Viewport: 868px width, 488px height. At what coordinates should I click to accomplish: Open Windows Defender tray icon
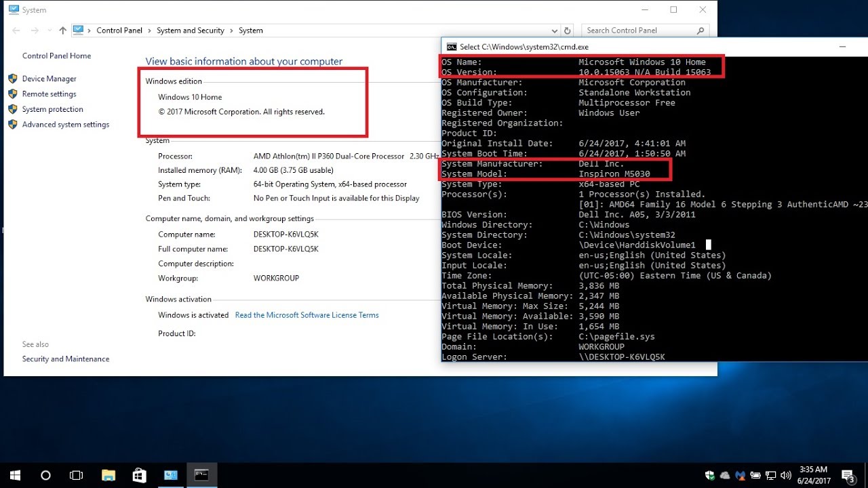coord(709,475)
